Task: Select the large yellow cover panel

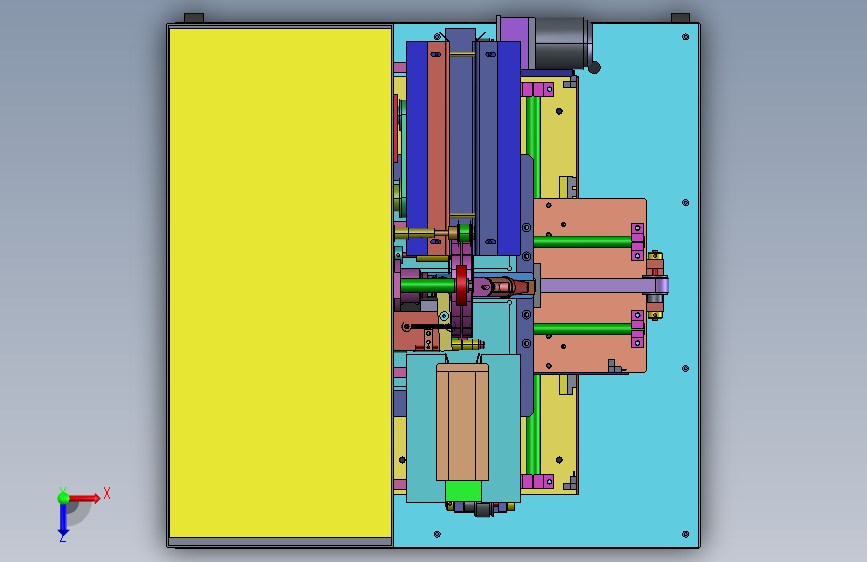Action: [x=280, y=283]
